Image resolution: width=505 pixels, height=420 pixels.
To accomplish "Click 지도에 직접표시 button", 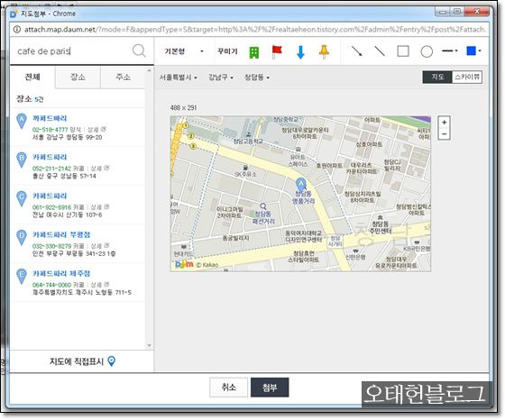I will [x=82, y=361].
